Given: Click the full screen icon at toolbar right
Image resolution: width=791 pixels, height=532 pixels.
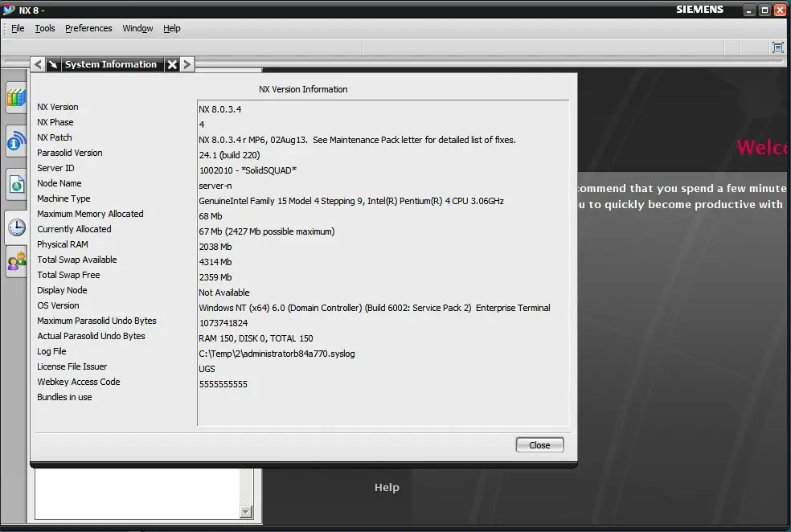Looking at the screenshot, I should pyautogui.click(x=778, y=47).
